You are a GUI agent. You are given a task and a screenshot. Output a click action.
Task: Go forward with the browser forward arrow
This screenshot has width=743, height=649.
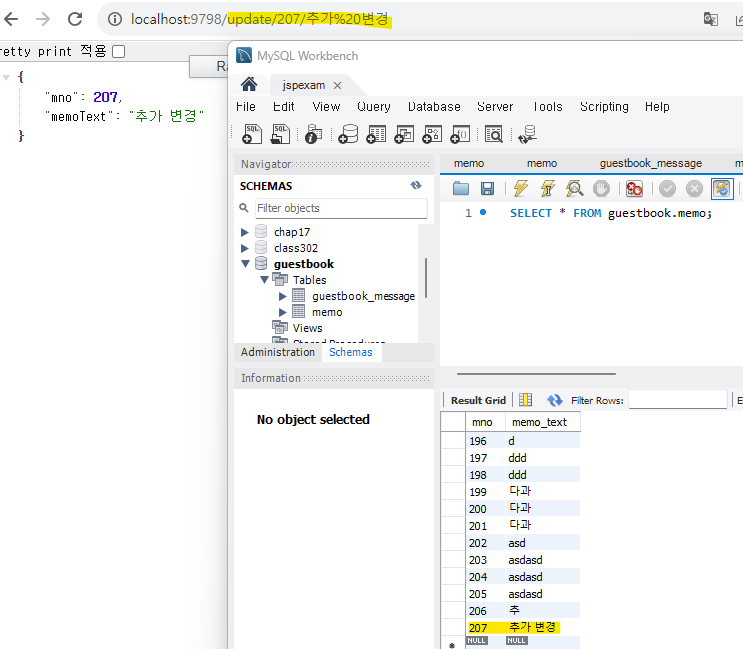tap(43, 19)
